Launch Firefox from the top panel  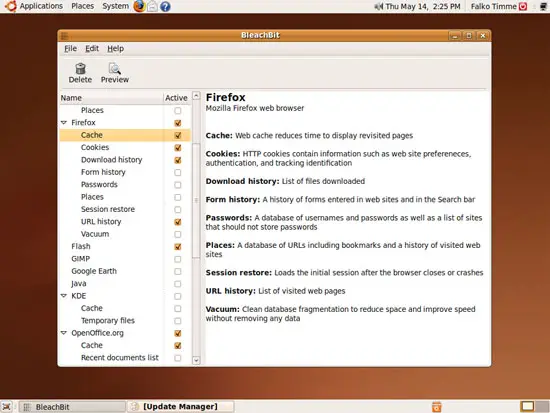pyautogui.click(x=139, y=6)
